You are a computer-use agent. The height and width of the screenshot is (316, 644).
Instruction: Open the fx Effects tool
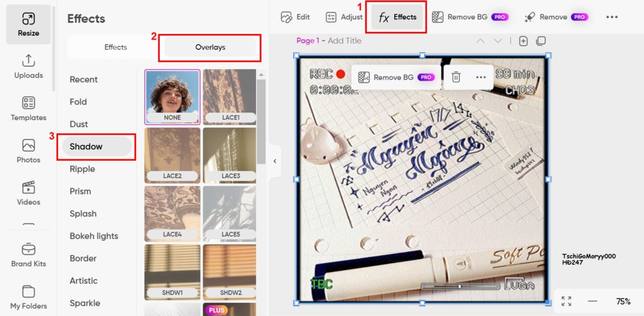(x=397, y=17)
